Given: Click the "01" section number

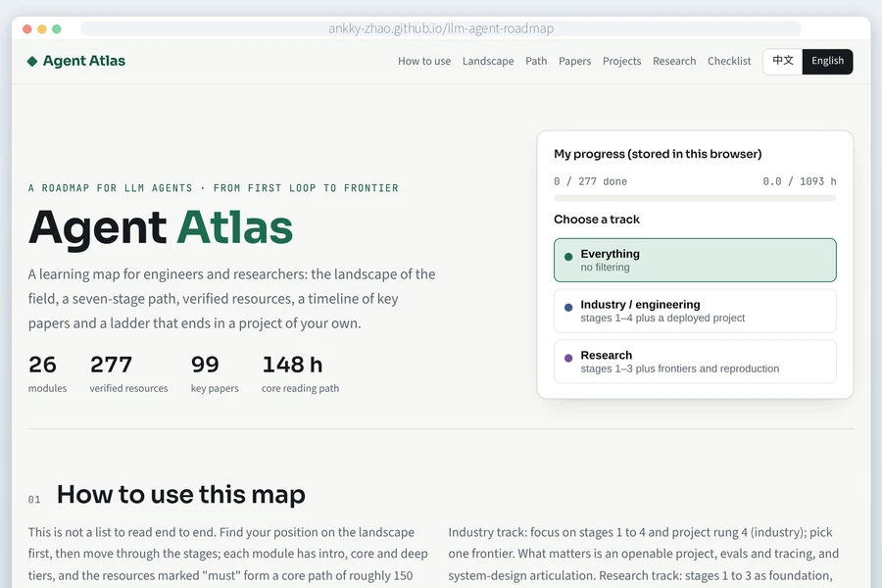Looking at the screenshot, I should click(x=34, y=500).
